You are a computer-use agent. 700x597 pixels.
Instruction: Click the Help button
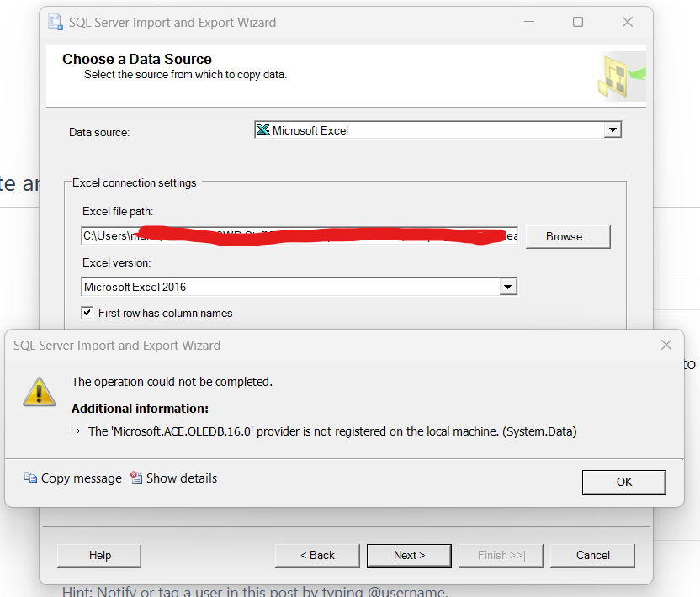98,555
